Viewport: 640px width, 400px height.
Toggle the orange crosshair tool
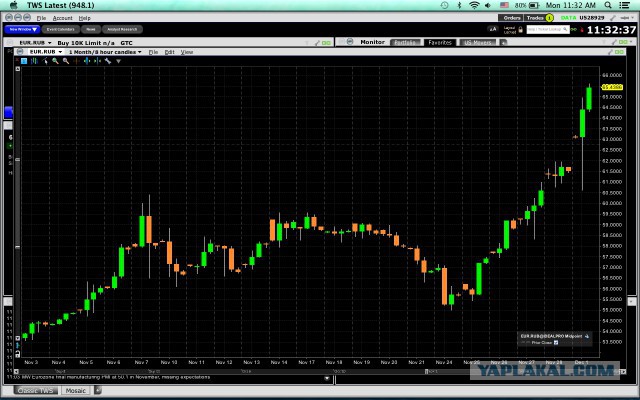tap(76, 61)
